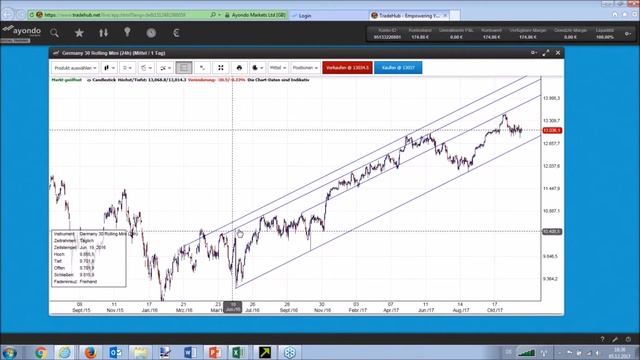Open the 'Mittel' price type dropdown
This screenshot has width=640, height=360.
pyautogui.click(x=278, y=68)
